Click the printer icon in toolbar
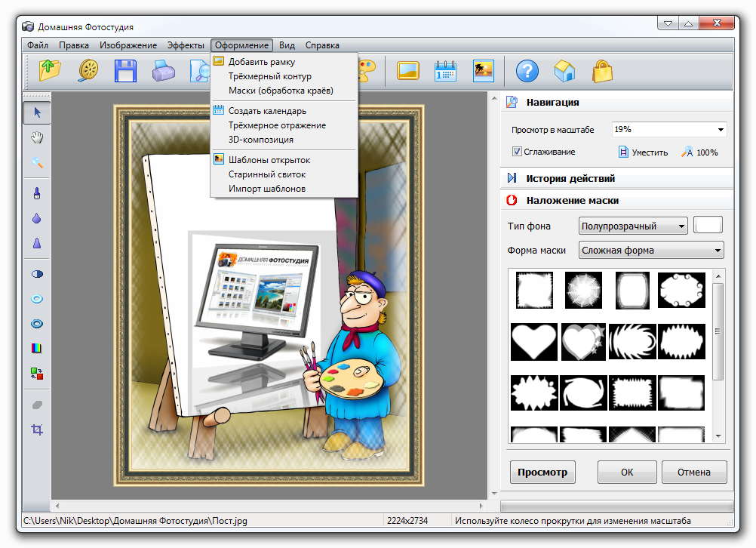Screen dimensions: 756x548 164,71
